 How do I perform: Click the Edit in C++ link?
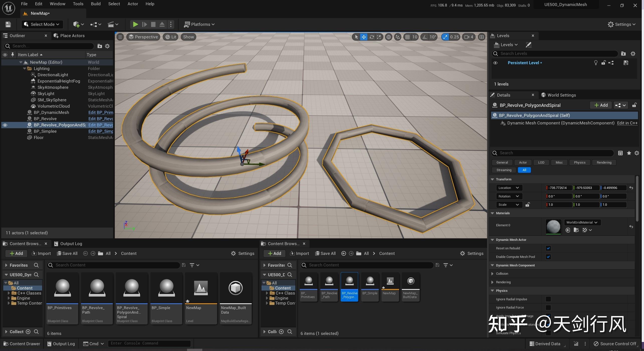pyautogui.click(x=627, y=123)
